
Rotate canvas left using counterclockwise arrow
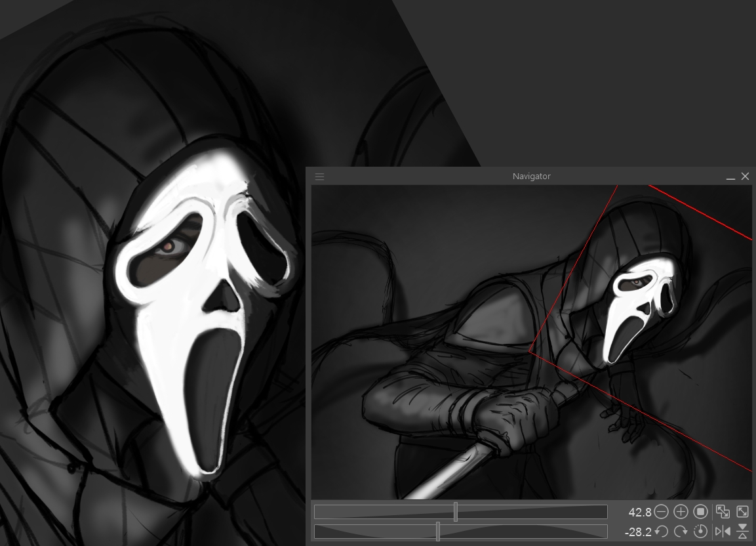(x=661, y=532)
